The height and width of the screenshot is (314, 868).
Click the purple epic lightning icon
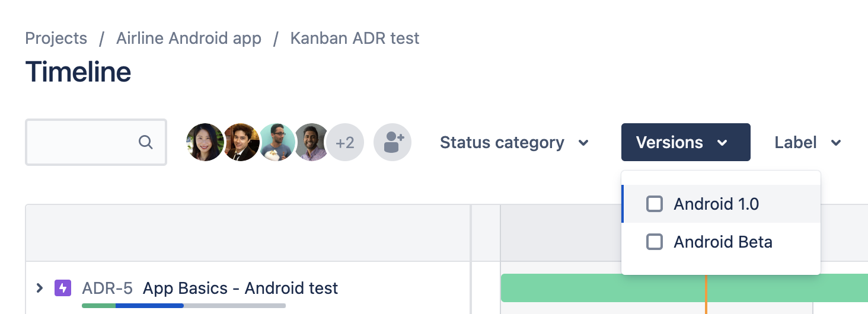click(63, 289)
